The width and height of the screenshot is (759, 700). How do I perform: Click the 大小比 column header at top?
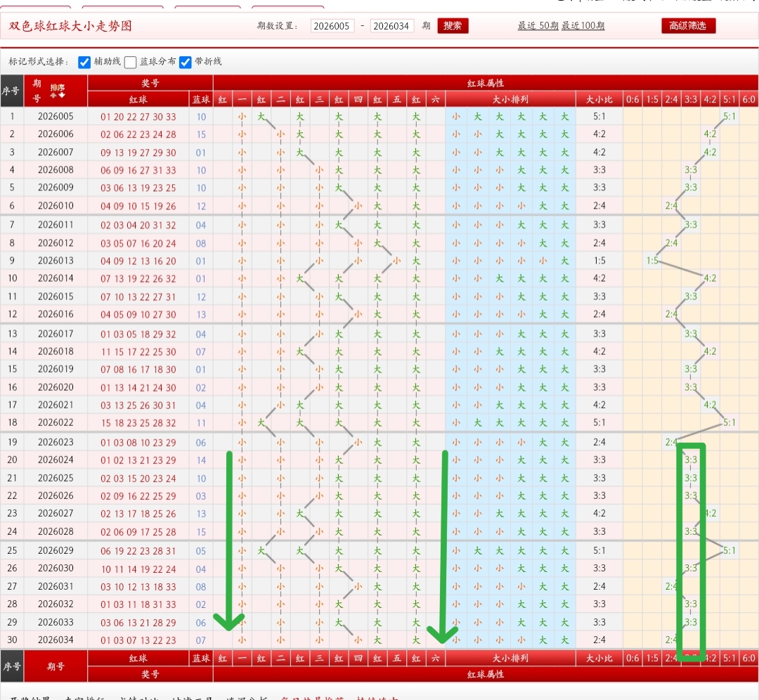pyautogui.click(x=599, y=100)
